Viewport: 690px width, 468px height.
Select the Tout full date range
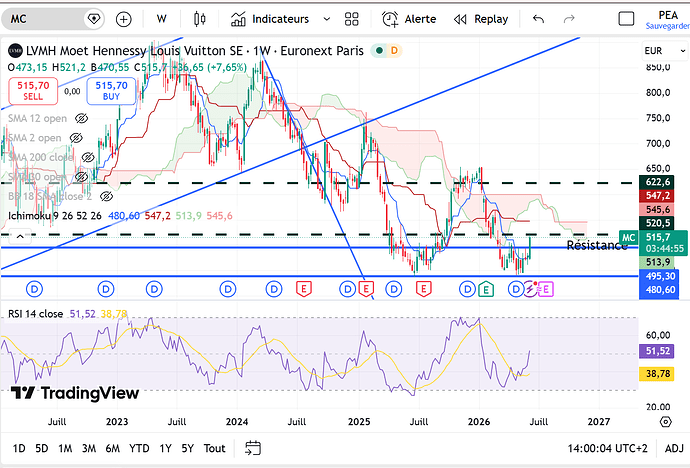coord(214,448)
